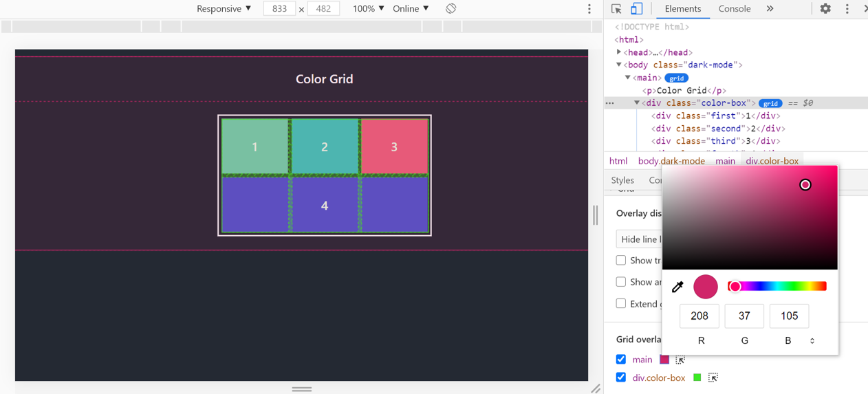Open the Responsive device dropdown

(224, 9)
